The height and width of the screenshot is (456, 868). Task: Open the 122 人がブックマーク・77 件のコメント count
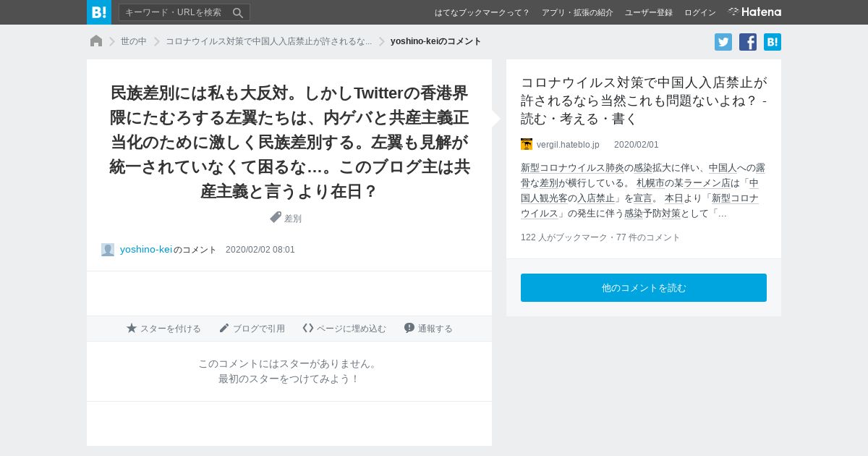pyautogui.click(x=600, y=237)
